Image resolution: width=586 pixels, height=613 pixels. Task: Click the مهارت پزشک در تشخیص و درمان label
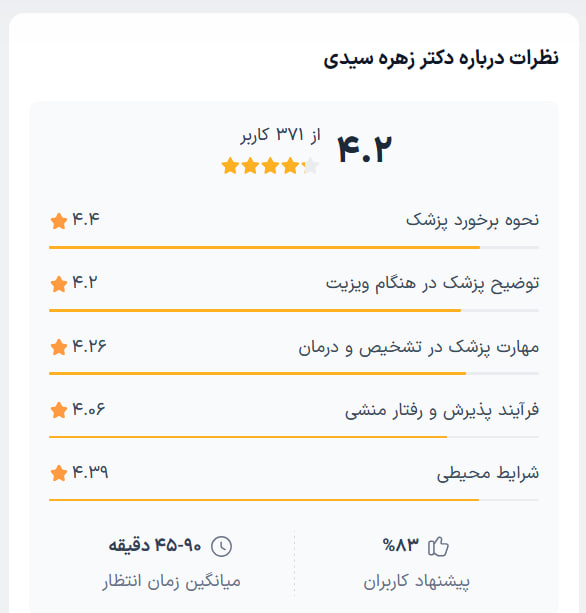point(419,347)
